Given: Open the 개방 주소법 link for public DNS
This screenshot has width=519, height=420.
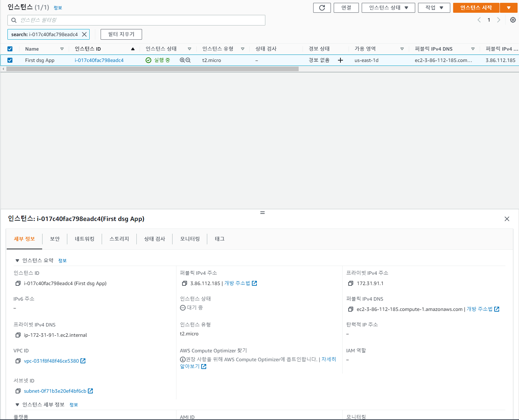Looking at the screenshot, I should [x=481, y=309].
